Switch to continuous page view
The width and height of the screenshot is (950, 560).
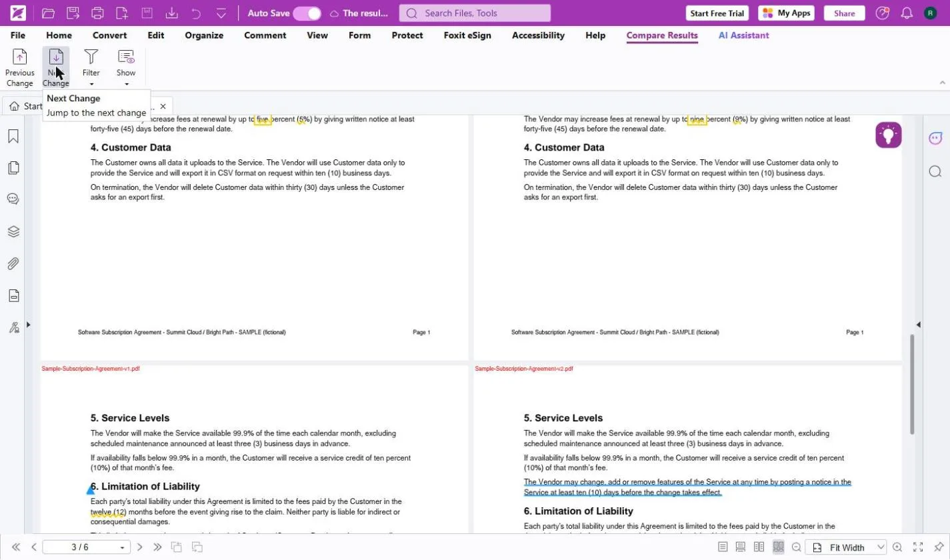(741, 547)
